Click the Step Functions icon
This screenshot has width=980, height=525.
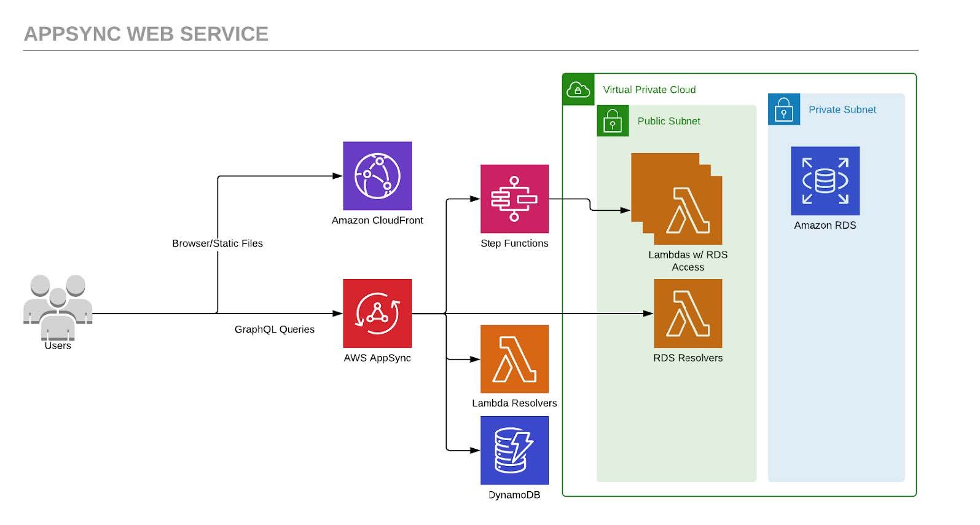click(x=514, y=199)
